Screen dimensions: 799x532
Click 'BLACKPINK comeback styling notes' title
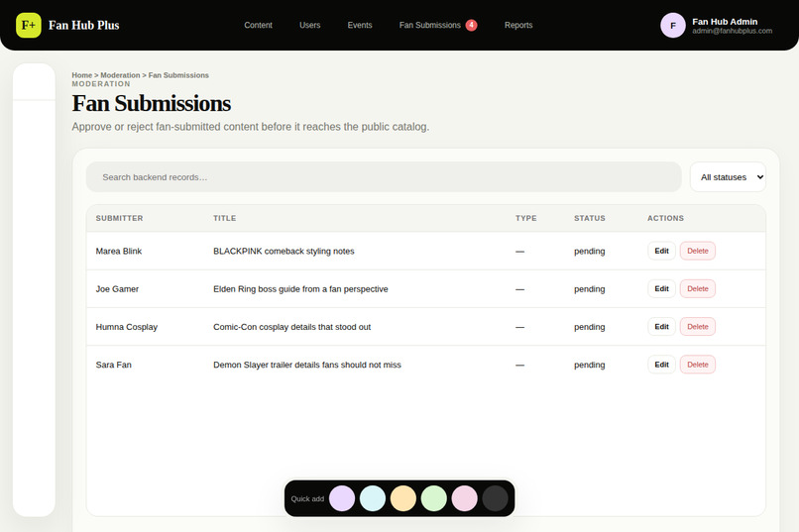pyautogui.click(x=284, y=251)
